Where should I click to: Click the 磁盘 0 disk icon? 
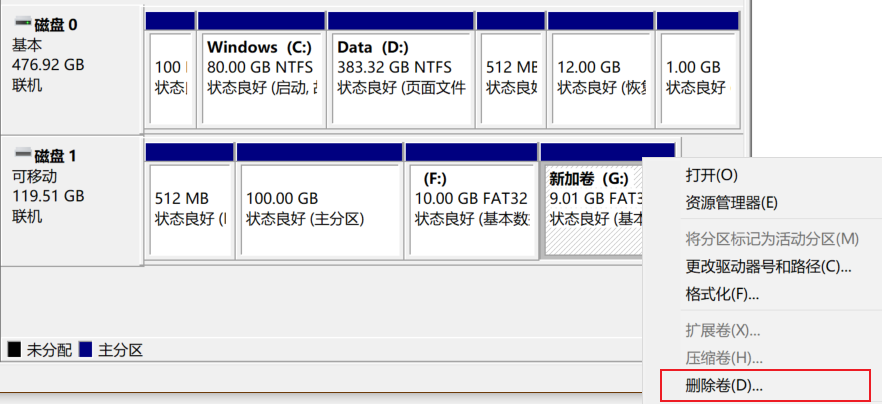pyautogui.click(x=22, y=22)
